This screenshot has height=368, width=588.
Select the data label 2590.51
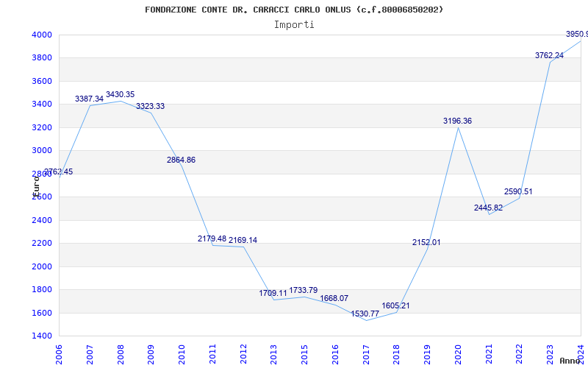[x=518, y=192]
